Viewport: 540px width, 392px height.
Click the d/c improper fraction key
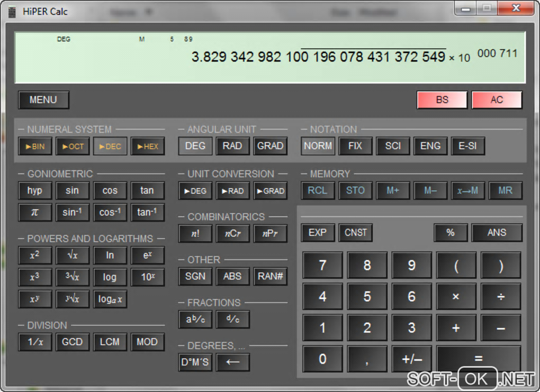click(232, 320)
